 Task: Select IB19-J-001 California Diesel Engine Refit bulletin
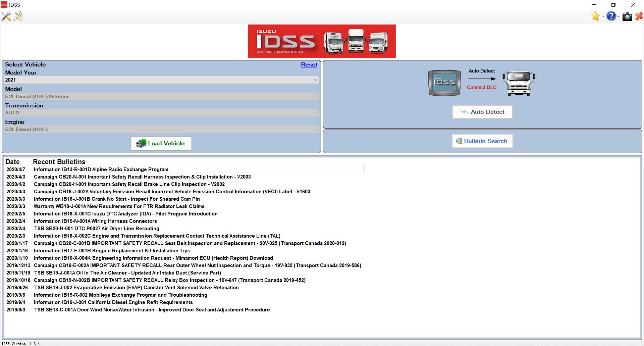click(185, 302)
